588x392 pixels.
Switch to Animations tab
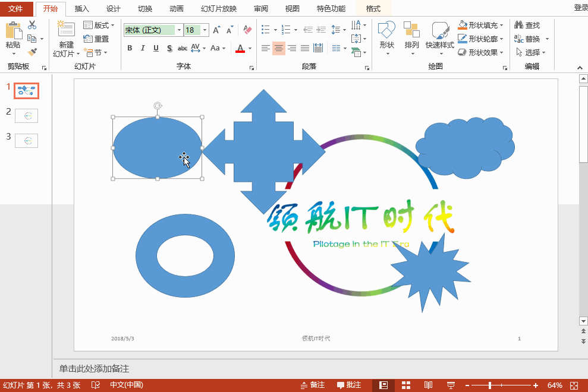(176, 9)
